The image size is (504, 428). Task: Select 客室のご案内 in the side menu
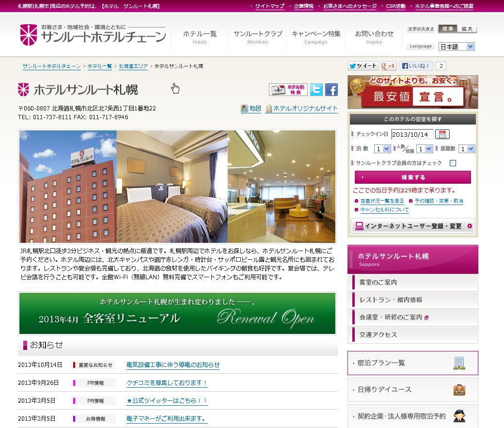pos(413,282)
